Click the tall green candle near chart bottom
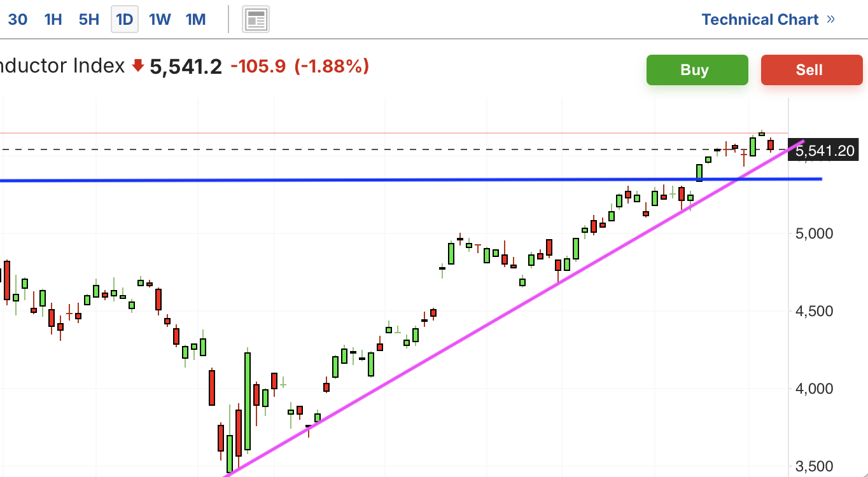This screenshot has width=868, height=477. pos(248,401)
